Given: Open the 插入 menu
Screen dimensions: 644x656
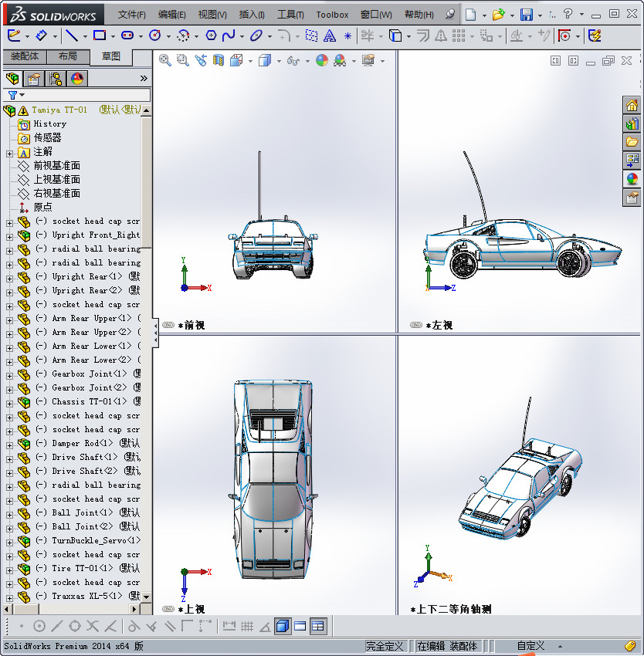Looking at the screenshot, I should coord(247,14).
